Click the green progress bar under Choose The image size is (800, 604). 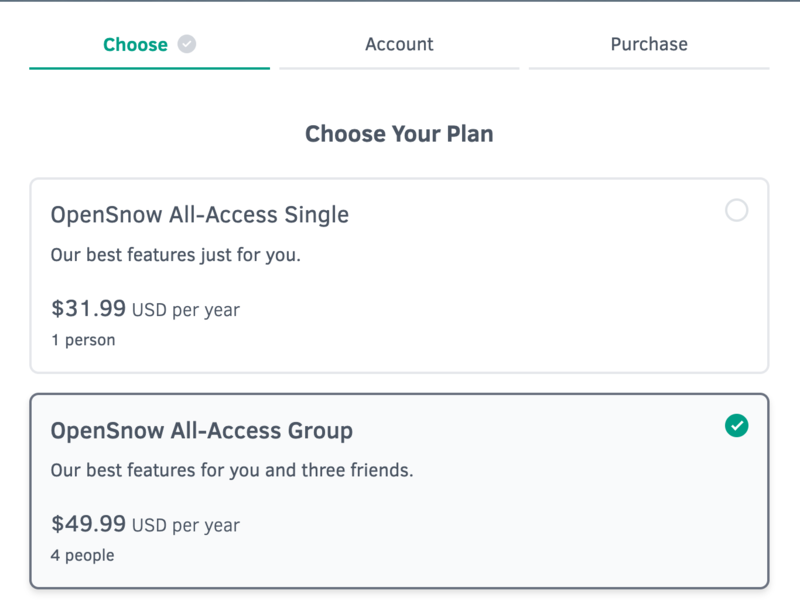point(149,68)
